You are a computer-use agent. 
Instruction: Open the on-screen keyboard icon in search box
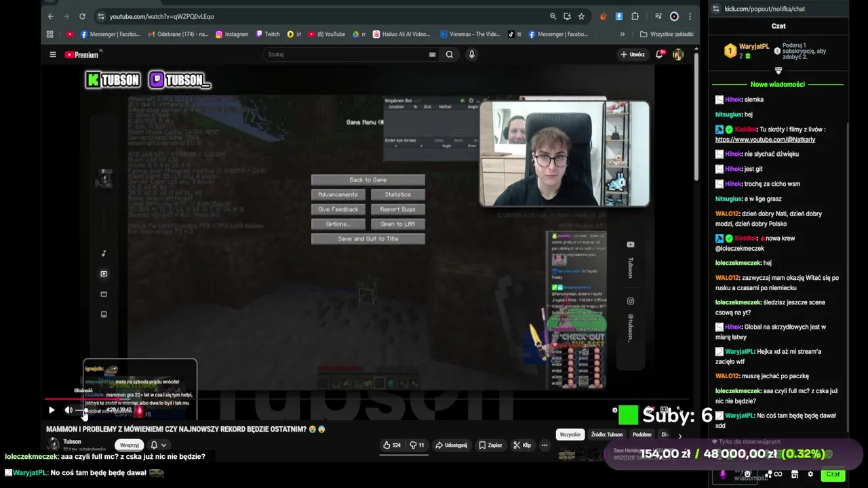[x=432, y=55]
